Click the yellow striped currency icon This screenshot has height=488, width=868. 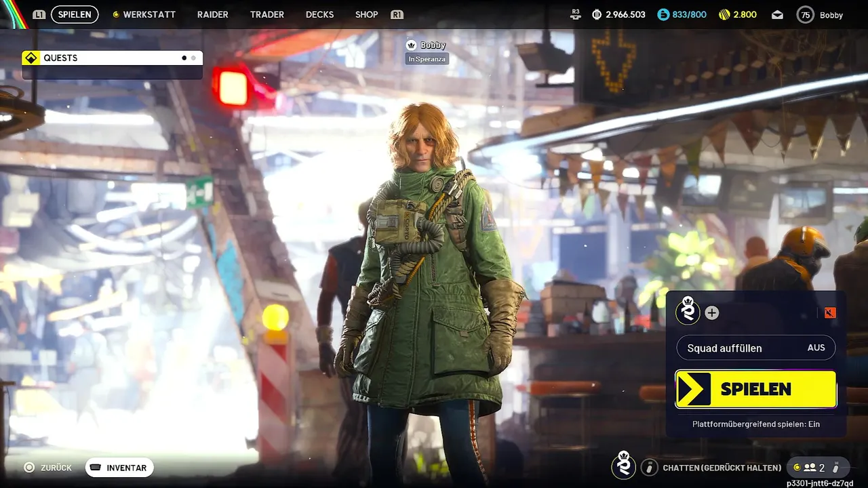click(724, 14)
